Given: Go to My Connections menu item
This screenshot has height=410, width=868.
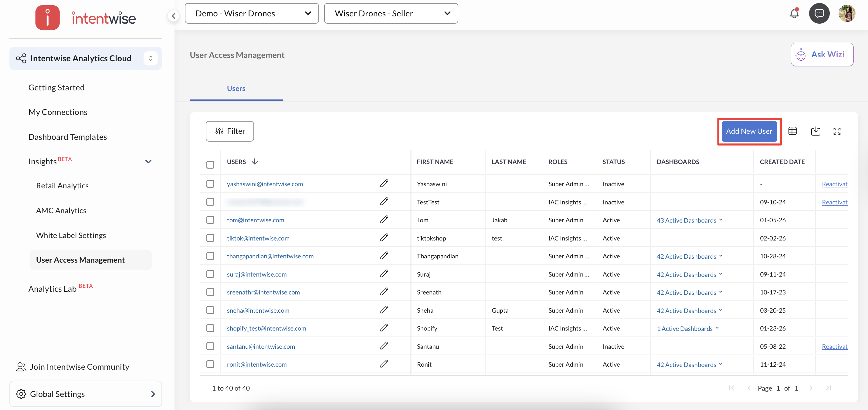Looking at the screenshot, I should (58, 112).
